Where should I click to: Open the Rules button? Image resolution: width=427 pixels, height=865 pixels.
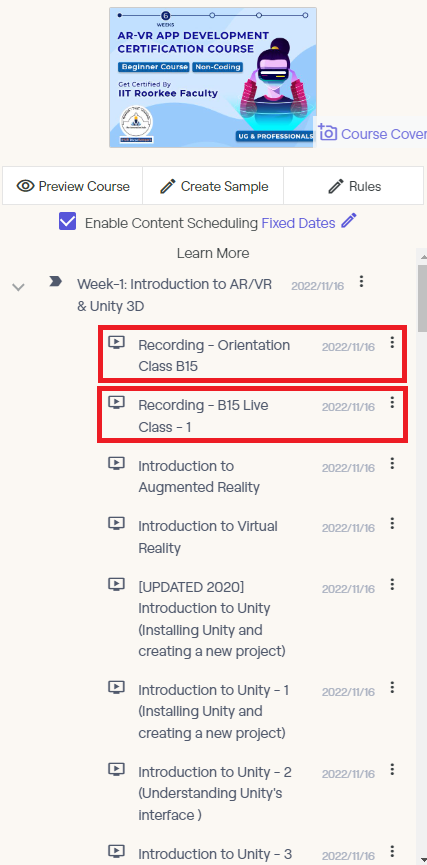coord(354,186)
